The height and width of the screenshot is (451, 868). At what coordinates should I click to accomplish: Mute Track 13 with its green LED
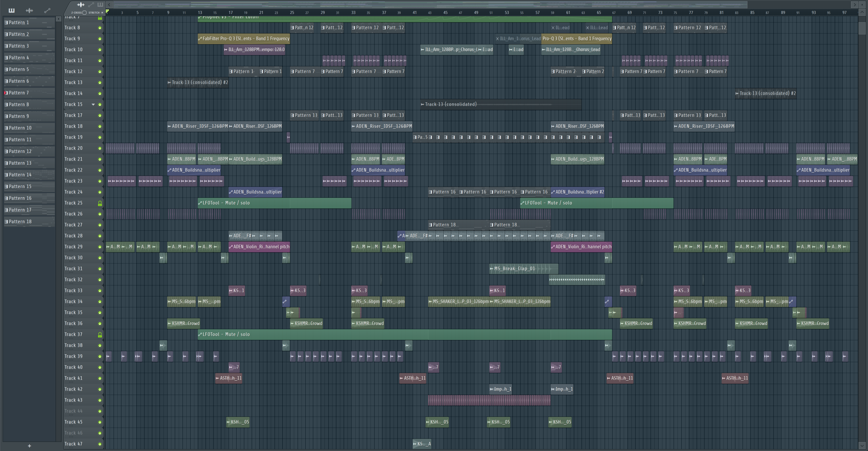pos(100,82)
